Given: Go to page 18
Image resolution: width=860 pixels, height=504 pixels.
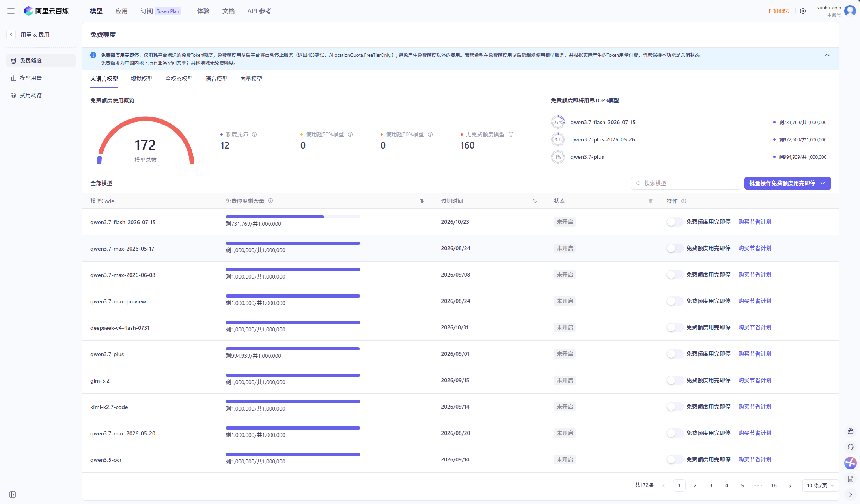Looking at the screenshot, I should point(774,486).
